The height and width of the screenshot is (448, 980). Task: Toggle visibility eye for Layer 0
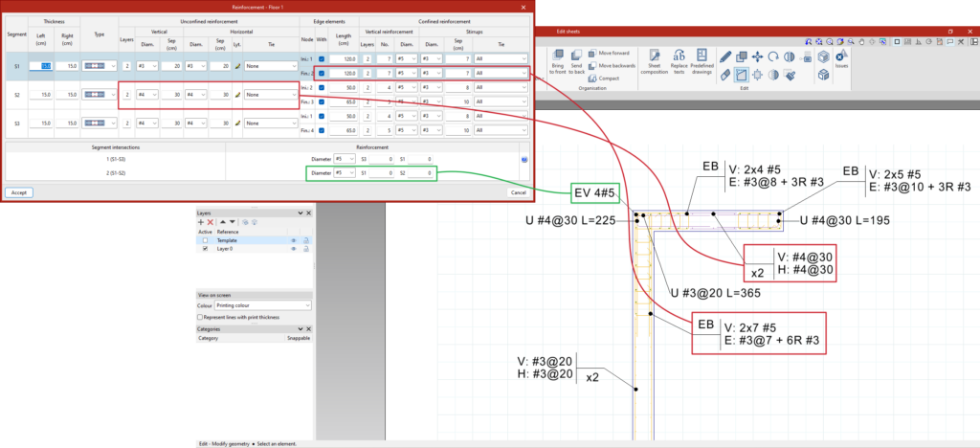[293, 249]
